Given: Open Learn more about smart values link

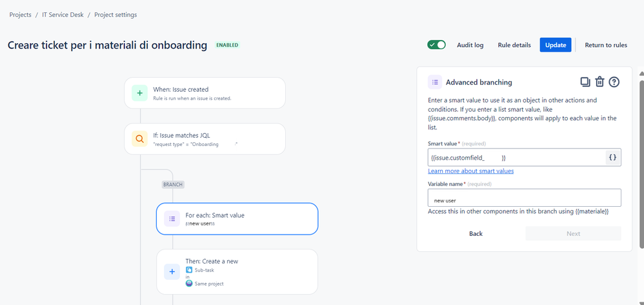Looking at the screenshot, I should click(470, 171).
